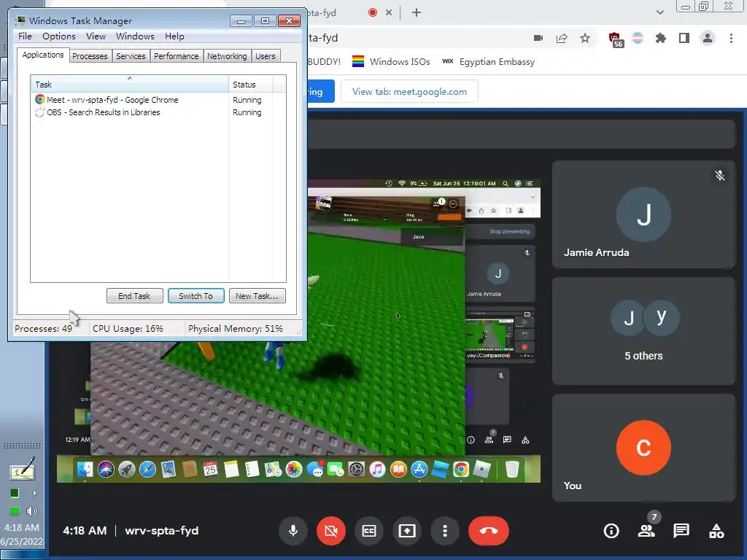
Task: Sort by the Status column header
Action: (250, 85)
